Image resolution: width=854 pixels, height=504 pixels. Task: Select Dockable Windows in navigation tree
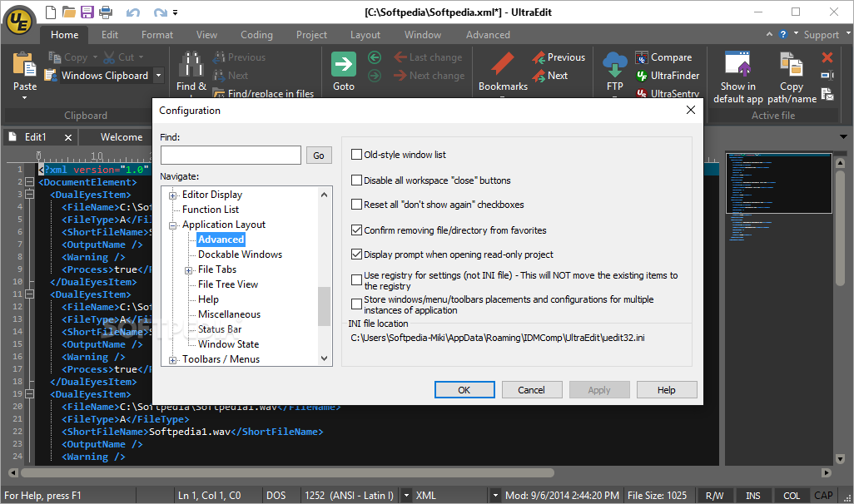click(x=241, y=254)
